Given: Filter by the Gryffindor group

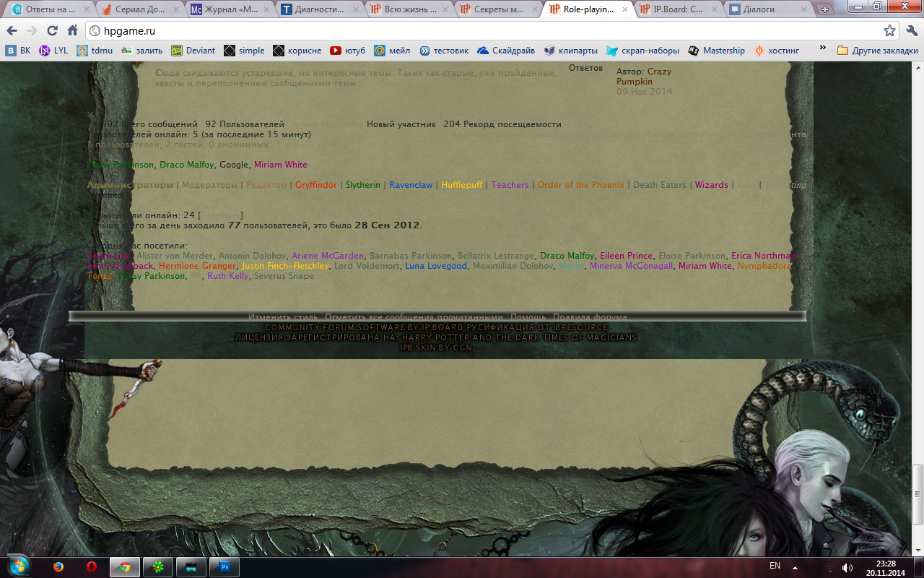Looking at the screenshot, I should tap(316, 185).
